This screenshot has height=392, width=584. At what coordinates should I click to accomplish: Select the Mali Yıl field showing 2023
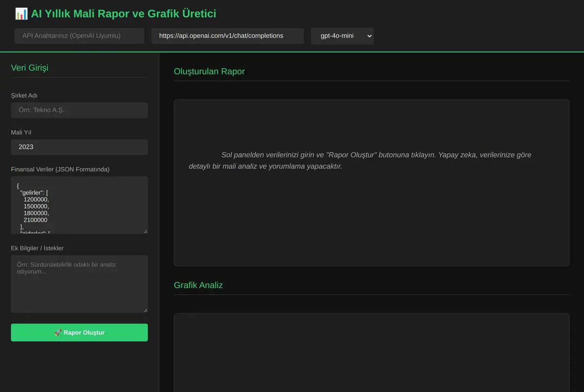coord(79,147)
